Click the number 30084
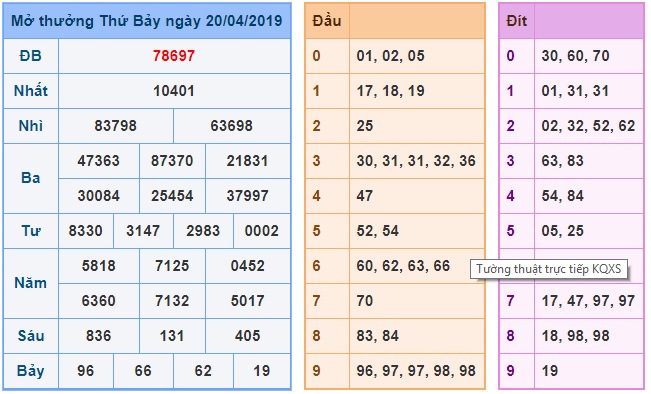Image resolution: width=651 pixels, height=394 pixels. coord(99,196)
